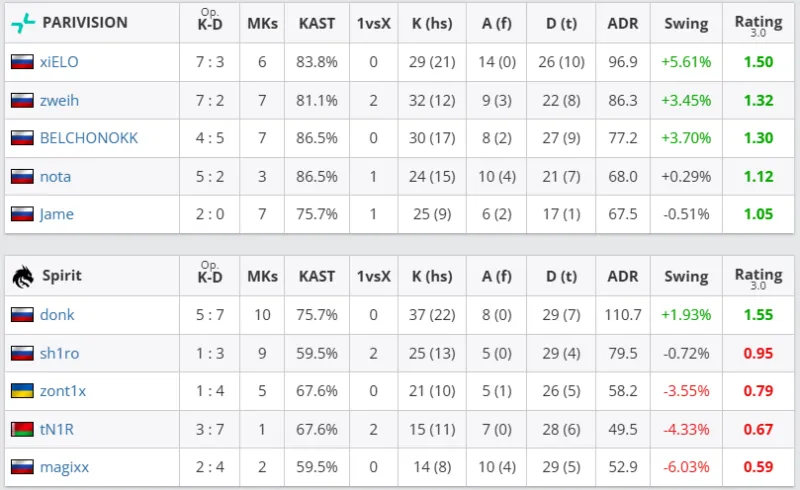Open the PARIVISION team name link

(85, 22)
